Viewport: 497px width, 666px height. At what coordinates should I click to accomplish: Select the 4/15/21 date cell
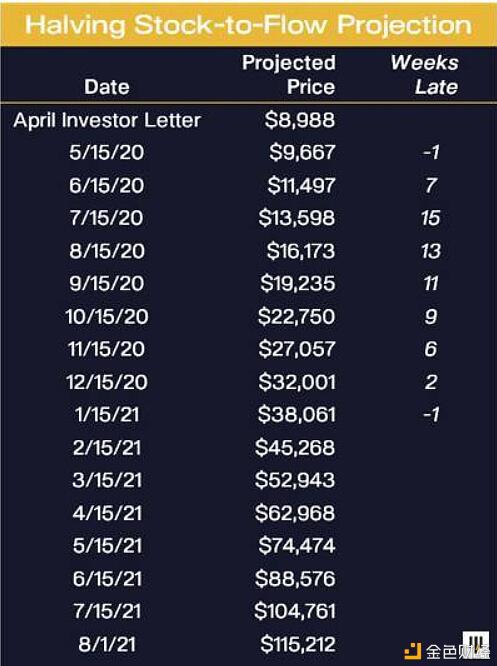point(107,513)
